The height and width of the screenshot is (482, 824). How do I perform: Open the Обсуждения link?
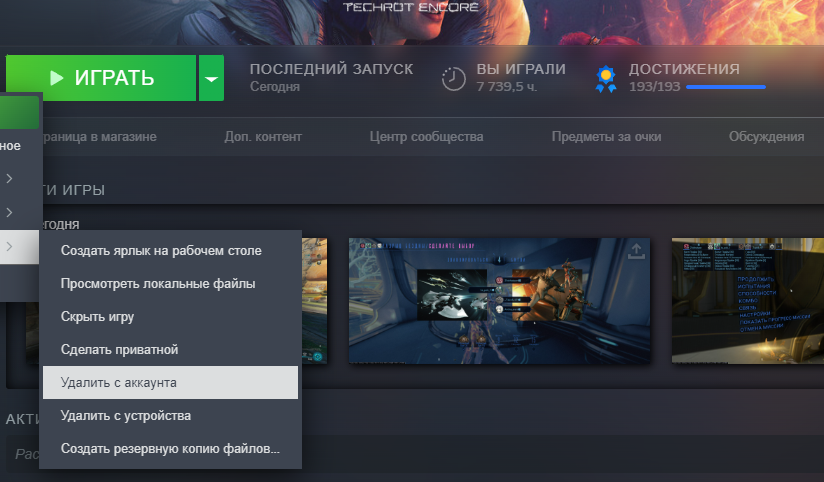pos(766,137)
